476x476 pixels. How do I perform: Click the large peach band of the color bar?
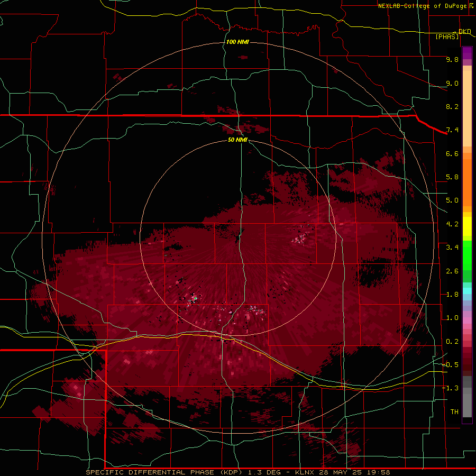click(467, 108)
